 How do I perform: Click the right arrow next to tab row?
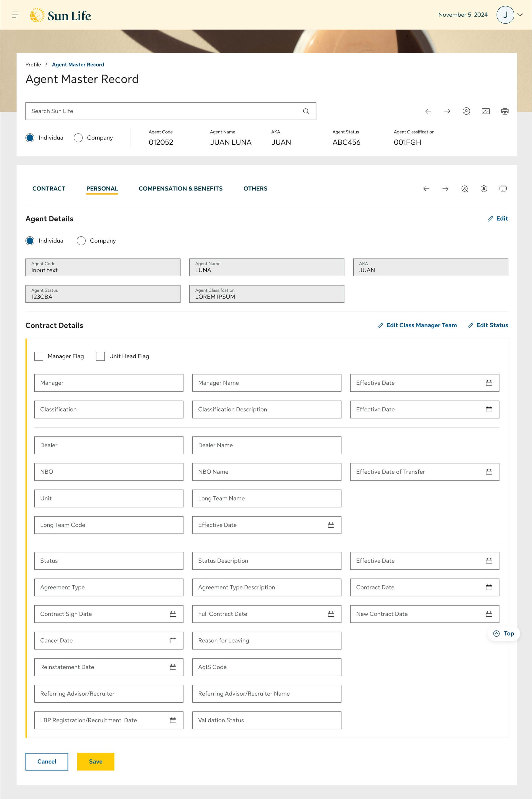[446, 189]
